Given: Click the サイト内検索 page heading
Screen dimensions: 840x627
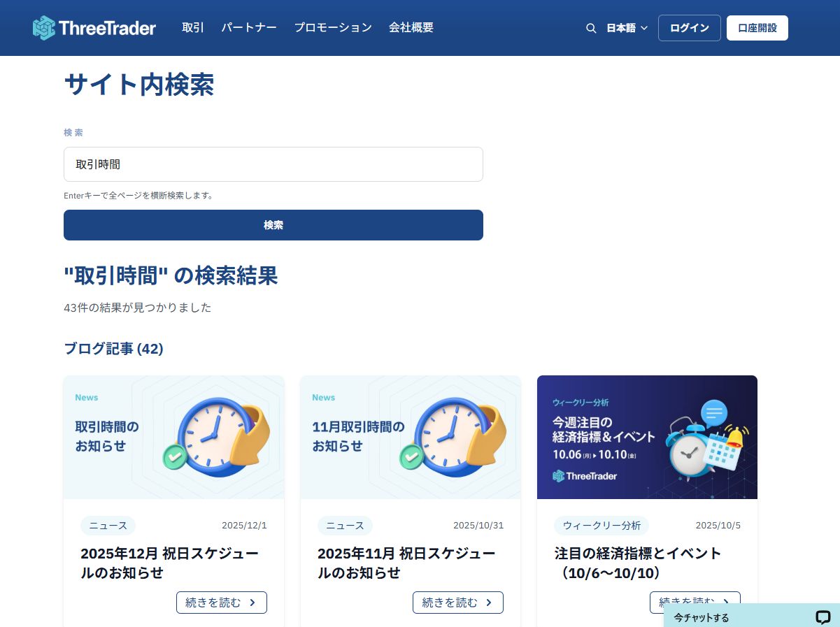Looking at the screenshot, I should click(139, 85).
